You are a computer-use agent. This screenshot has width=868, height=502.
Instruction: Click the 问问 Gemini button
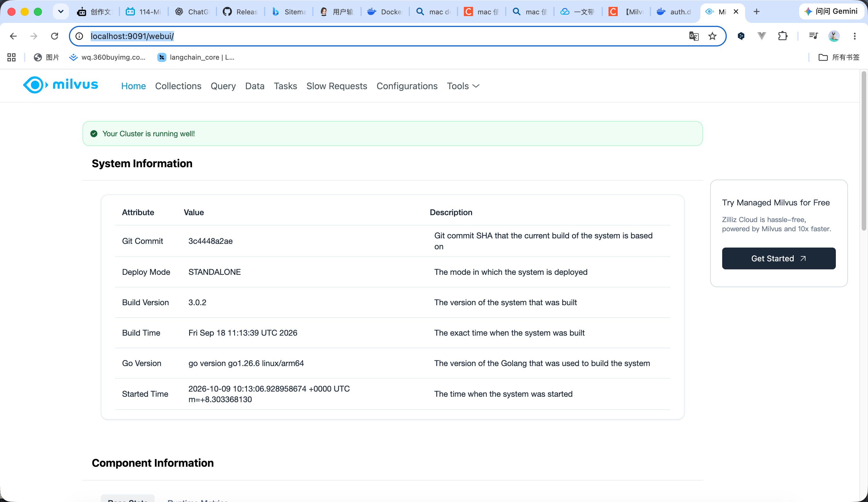tap(832, 11)
